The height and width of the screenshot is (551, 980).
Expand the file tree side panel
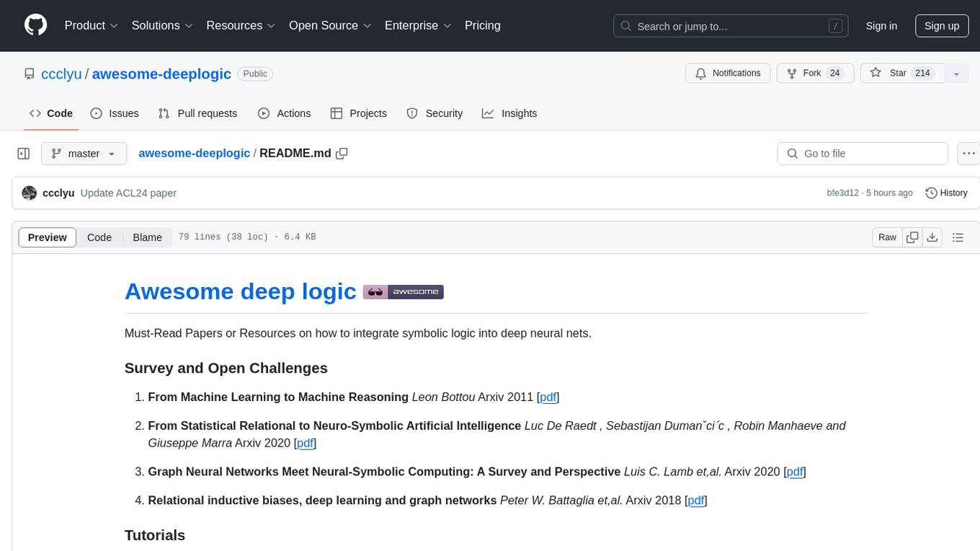pos(24,154)
